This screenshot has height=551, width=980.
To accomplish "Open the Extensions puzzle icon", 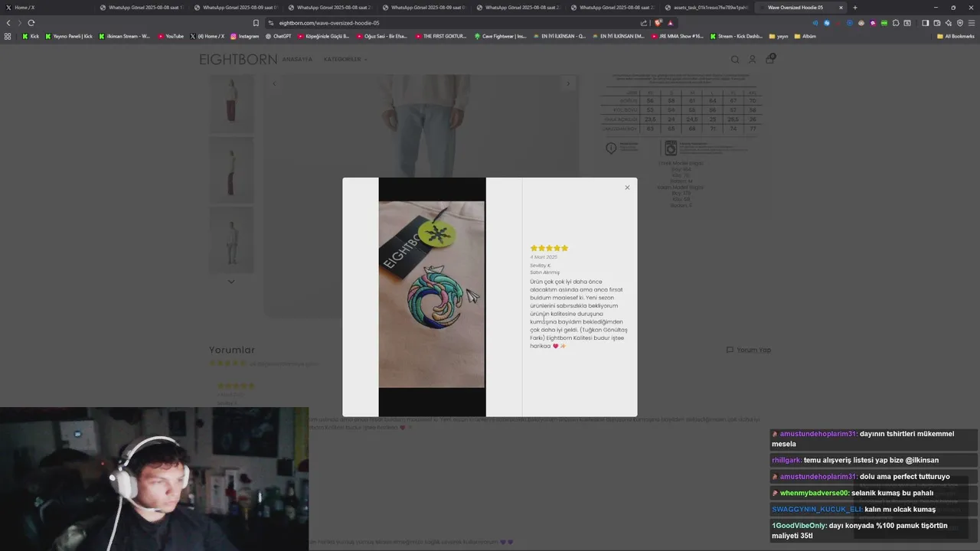I will coord(896,23).
